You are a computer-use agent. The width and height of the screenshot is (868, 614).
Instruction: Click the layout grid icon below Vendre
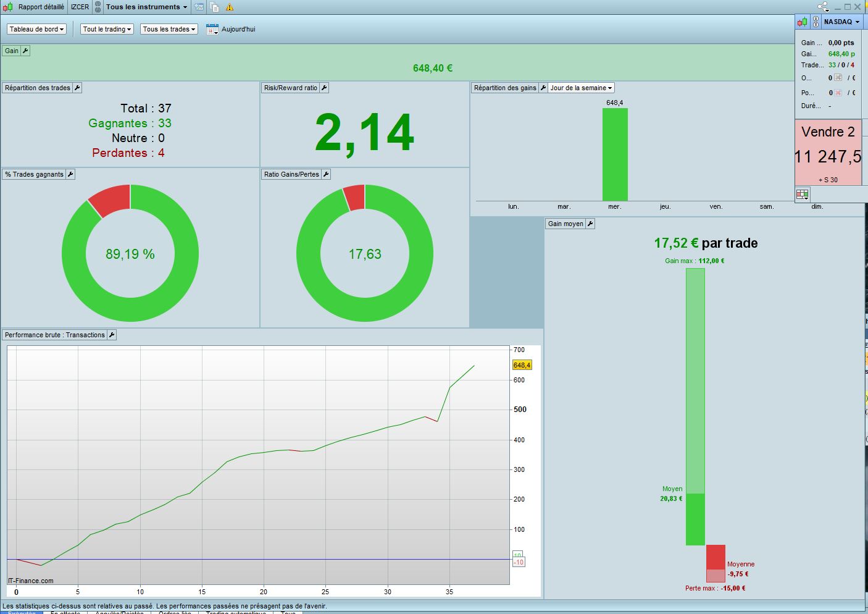click(x=802, y=194)
